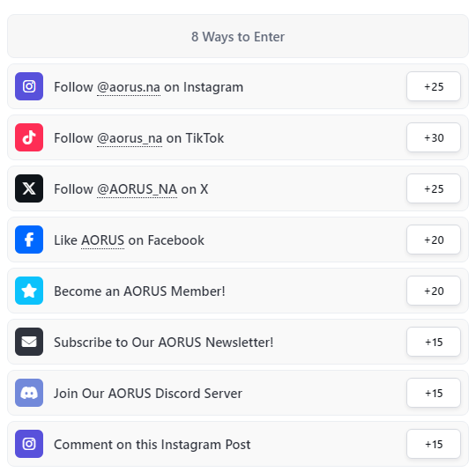Claim +30 for following on TikTok

434,137
